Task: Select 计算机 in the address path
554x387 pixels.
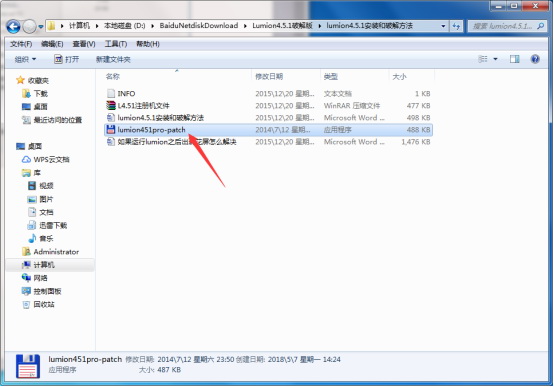Action: tap(79, 26)
